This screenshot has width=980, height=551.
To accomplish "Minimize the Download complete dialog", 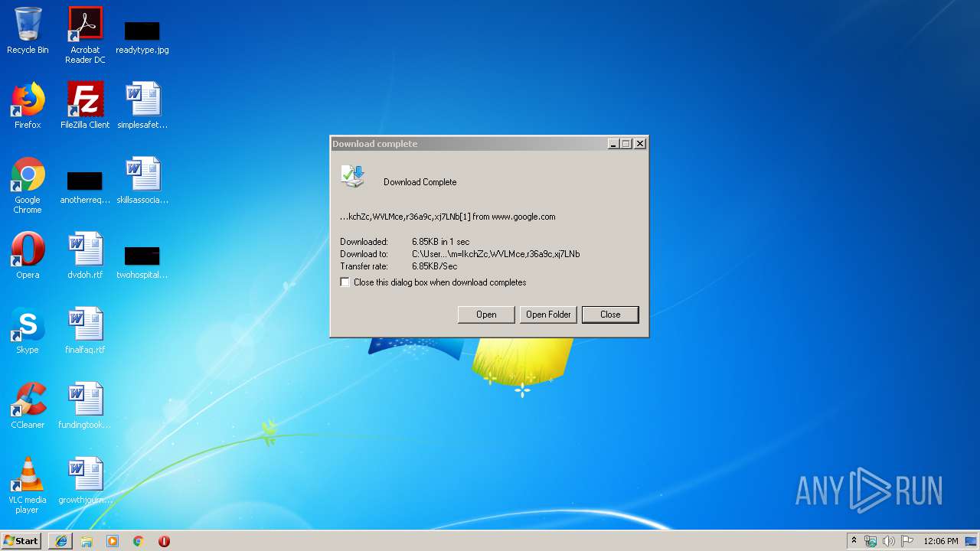I will 613,144.
